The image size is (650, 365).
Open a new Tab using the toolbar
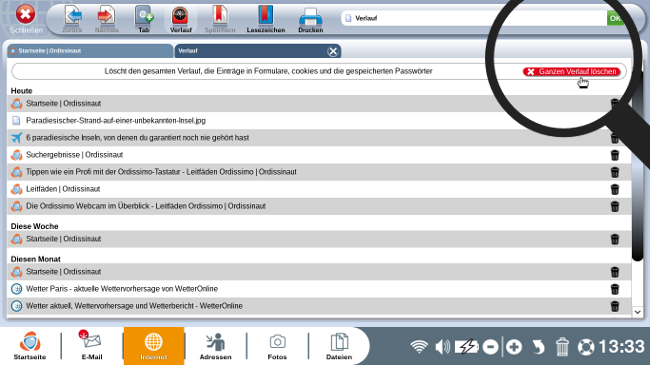(x=144, y=19)
